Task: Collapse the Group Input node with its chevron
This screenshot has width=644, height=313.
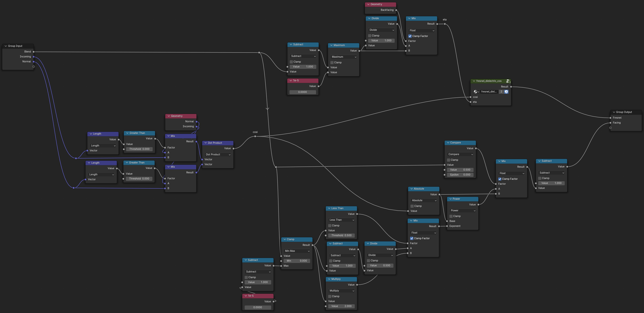Action: click(x=6, y=46)
